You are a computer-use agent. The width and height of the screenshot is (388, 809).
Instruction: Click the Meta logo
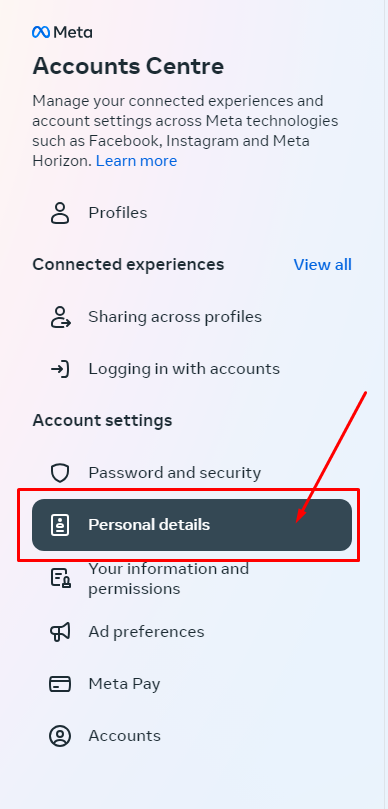coord(62,32)
